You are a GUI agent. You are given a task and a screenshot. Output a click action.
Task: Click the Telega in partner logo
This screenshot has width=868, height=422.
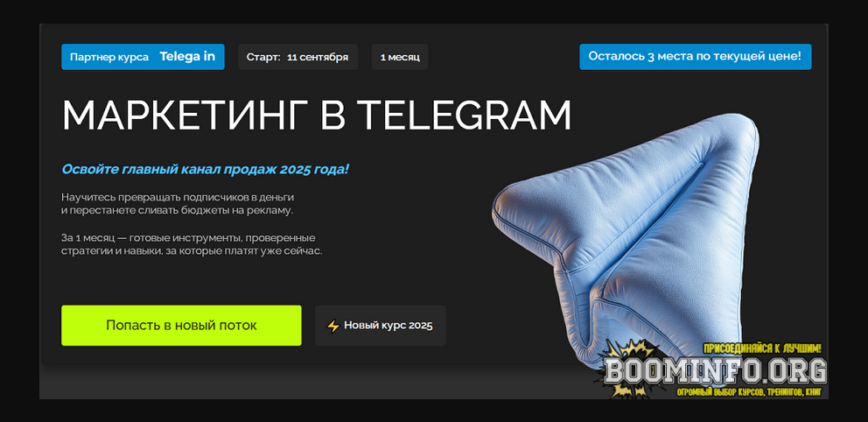187,57
